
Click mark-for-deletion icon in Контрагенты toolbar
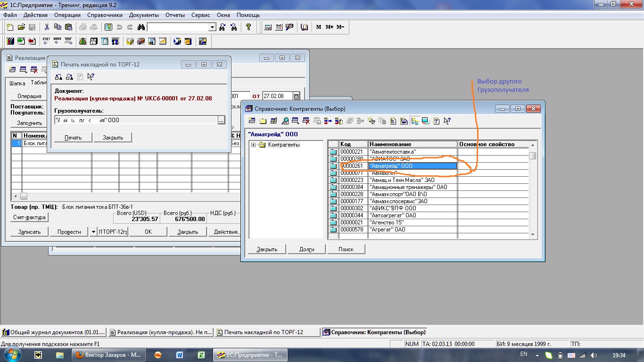pyautogui.click(x=306, y=121)
